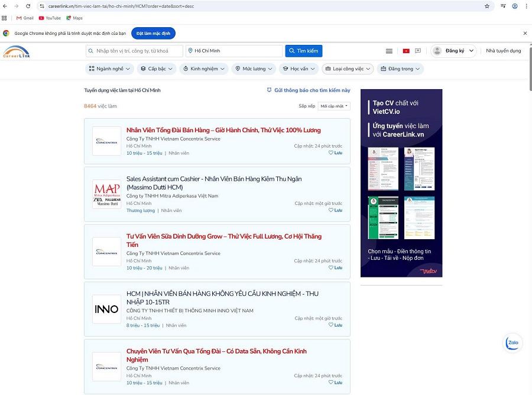The height and width of the screenshot is (395, 532).
Task: Toggle Lưu on the Massimo Dutti job listing
Action: [x=331, y=210]
